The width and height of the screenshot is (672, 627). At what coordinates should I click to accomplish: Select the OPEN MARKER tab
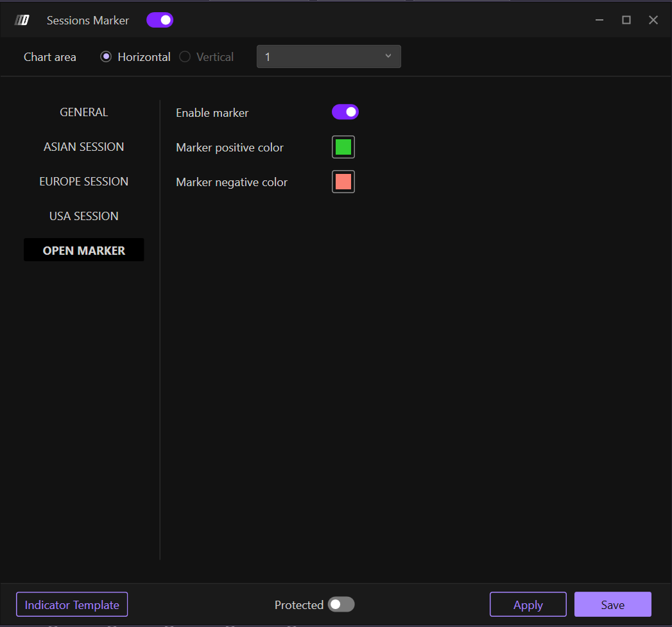pos(84,251)
